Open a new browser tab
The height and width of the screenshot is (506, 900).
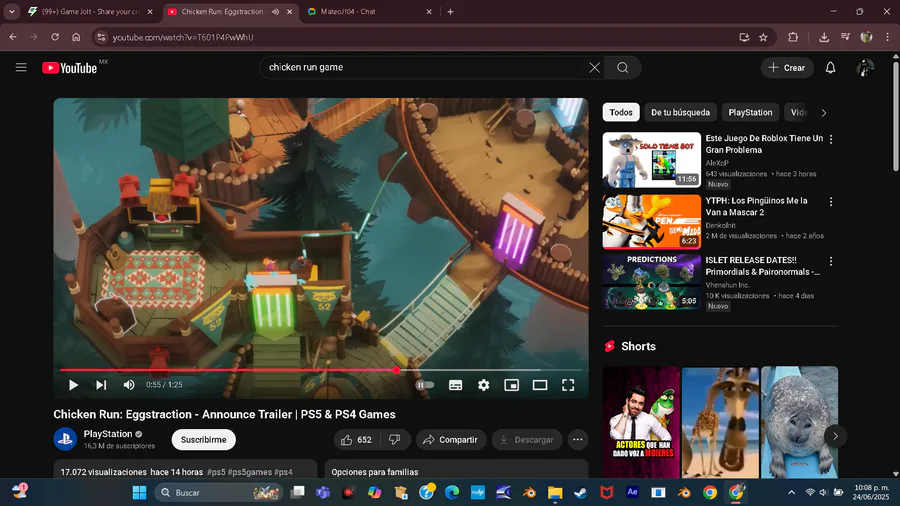[451, 11]
